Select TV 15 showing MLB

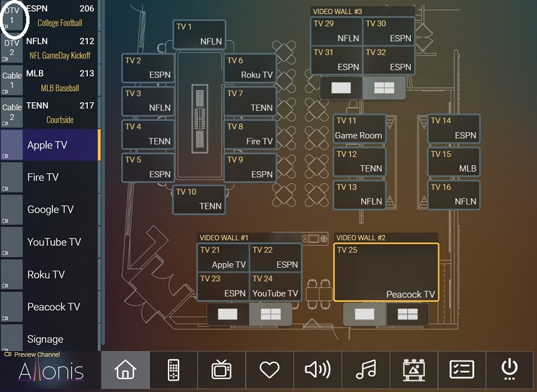(x=454, y=162)
